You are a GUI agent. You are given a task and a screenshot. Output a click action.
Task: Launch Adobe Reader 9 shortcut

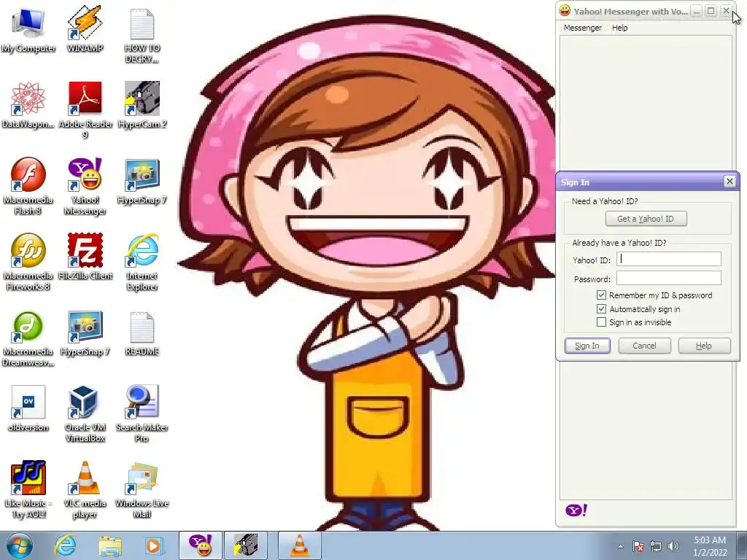85,109
